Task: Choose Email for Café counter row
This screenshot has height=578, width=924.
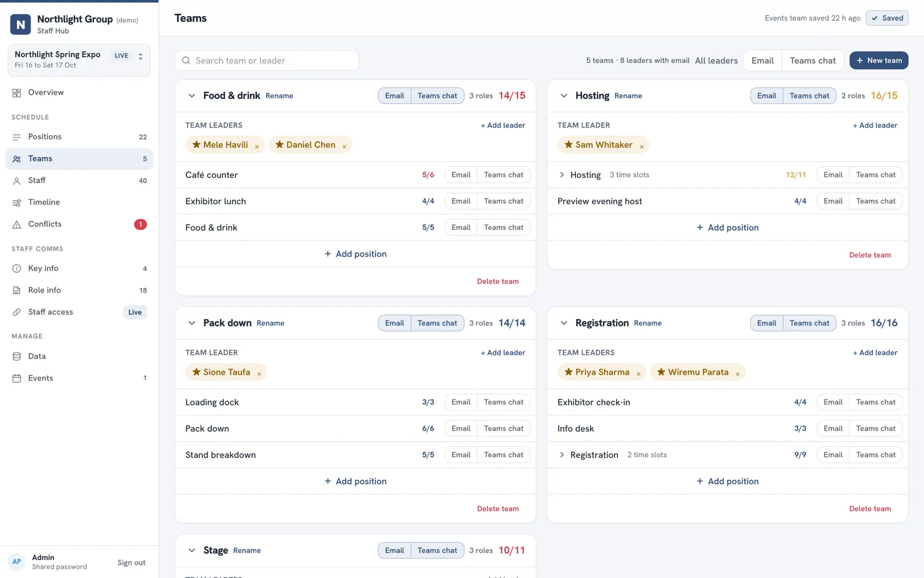Action: (461, 175)
